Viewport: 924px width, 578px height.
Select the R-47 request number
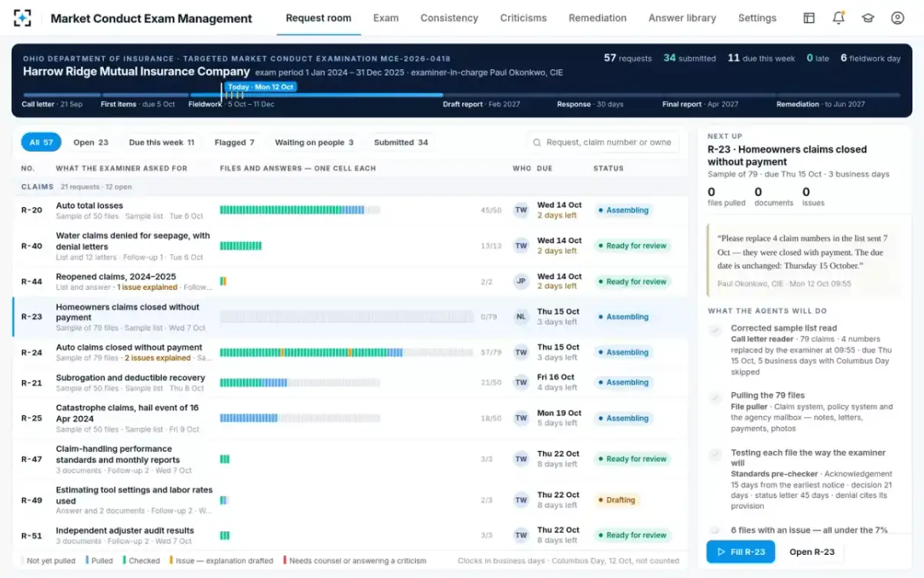(x=32, y=459)
